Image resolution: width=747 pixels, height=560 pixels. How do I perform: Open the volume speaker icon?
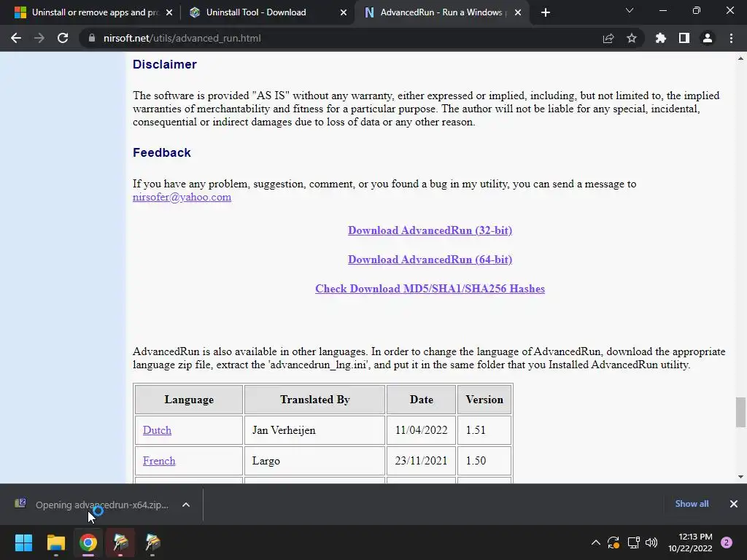click(651, 542)
